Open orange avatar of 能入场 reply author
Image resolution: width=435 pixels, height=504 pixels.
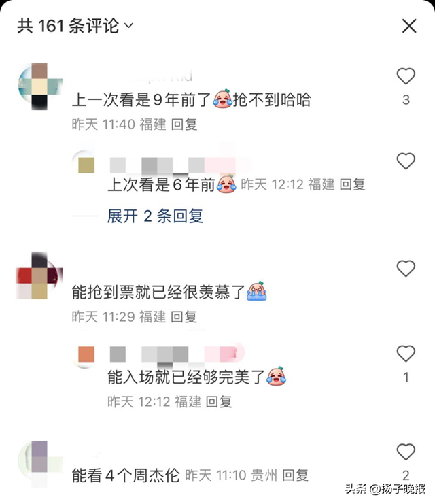point(85,355)
